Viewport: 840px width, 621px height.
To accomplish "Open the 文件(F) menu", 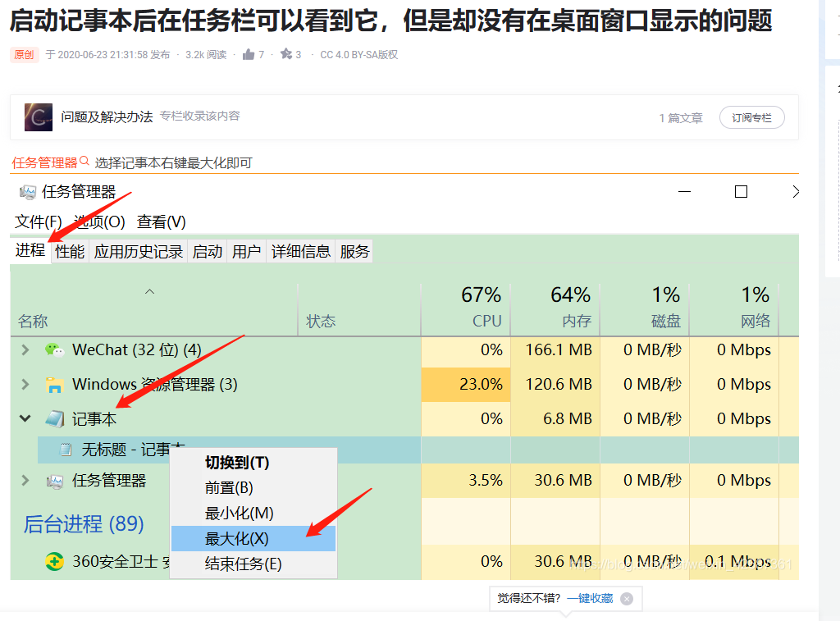I will click(x=38, y=221).
